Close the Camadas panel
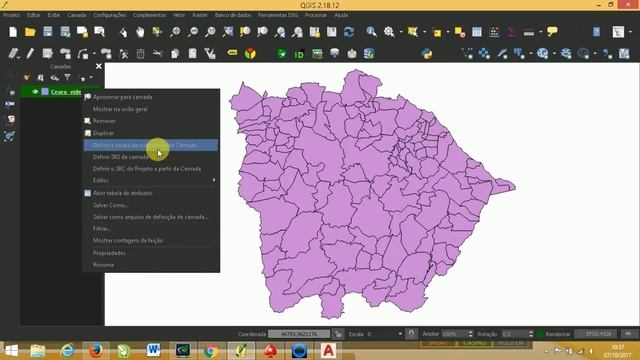The width and height of the screenshot is (640, 360). point(98,66)
